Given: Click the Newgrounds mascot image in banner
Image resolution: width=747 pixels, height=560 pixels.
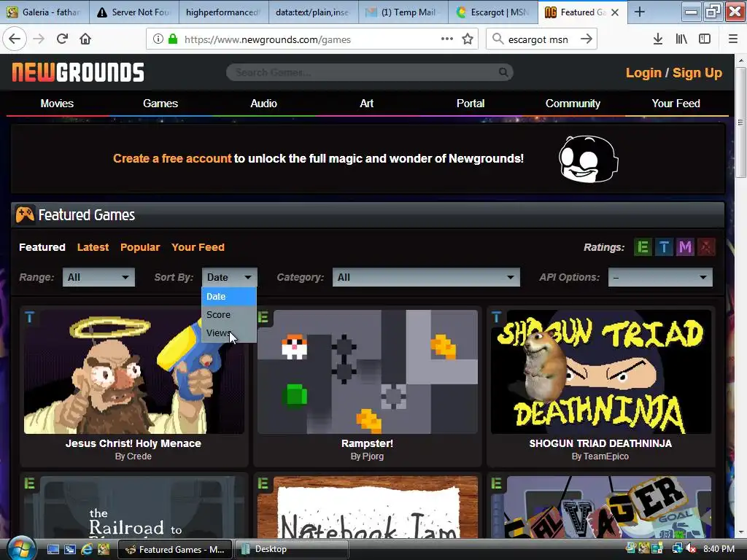Looking at the screenshot, I should click(589, 159).
